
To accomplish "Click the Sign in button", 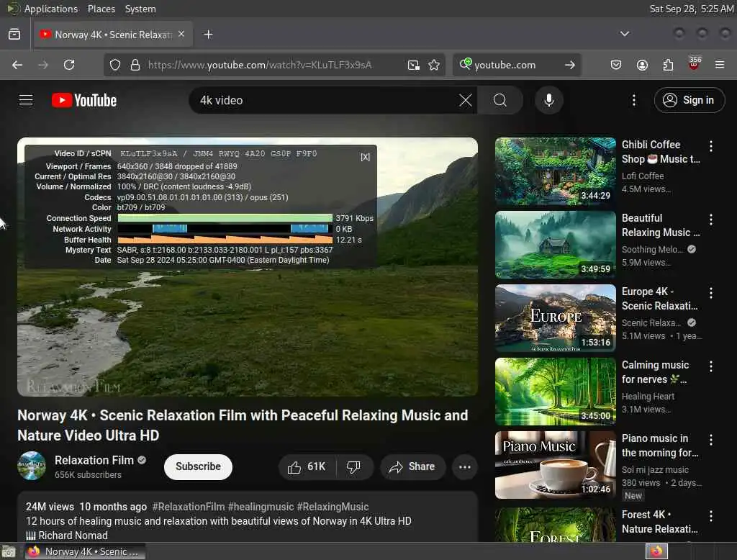I will point(689,100).
